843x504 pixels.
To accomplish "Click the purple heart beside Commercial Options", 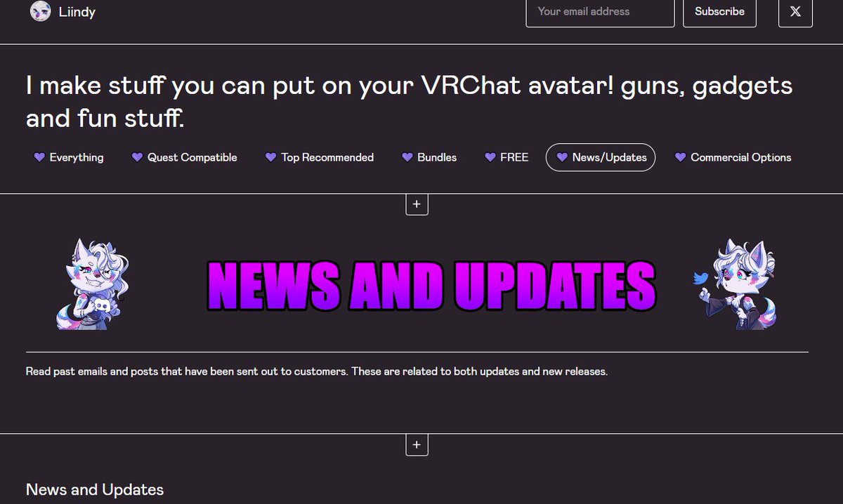I will click(680, 157).
